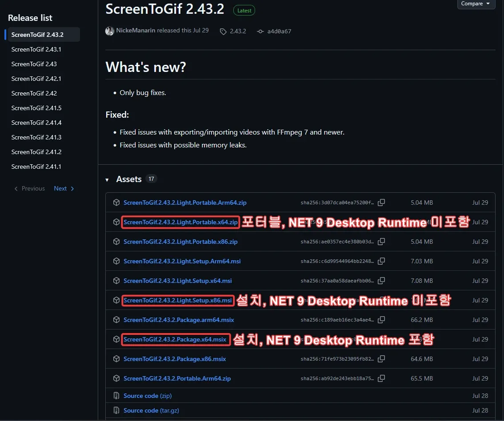Viewport: 504px width, 421px height.
Task: Click the Jul 28 date of Source code (zip)
Action: [x=480, y=396]
